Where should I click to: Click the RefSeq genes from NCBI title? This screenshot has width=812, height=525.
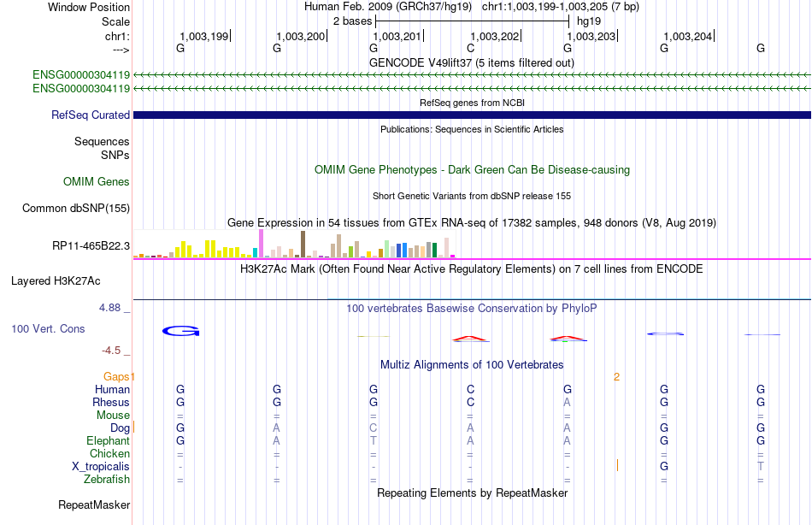coord(472,103)
